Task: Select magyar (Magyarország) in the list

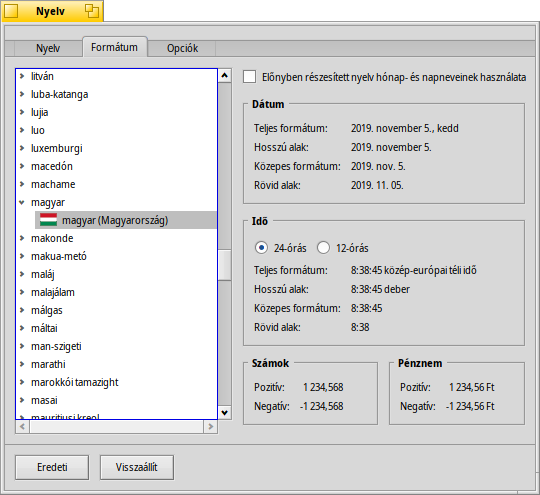Action: coord(126,220)
